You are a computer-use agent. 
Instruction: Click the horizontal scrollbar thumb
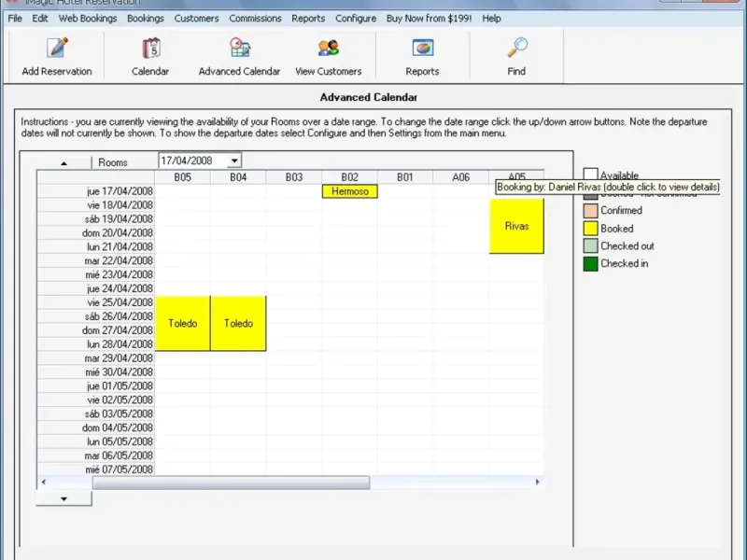231,483
